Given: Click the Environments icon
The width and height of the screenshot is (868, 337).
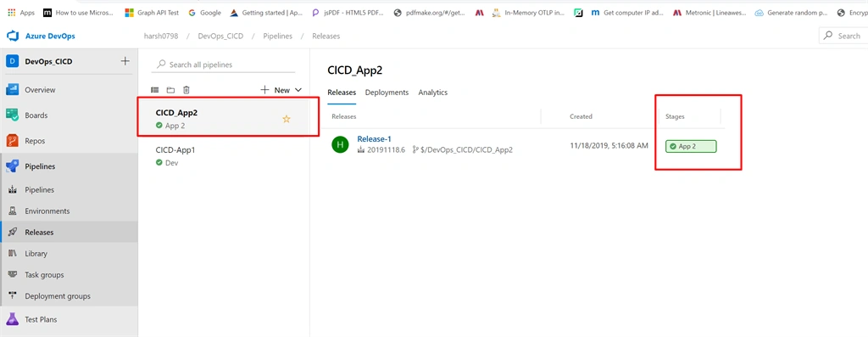Looking at the screenshot, I should click(13, 211).
